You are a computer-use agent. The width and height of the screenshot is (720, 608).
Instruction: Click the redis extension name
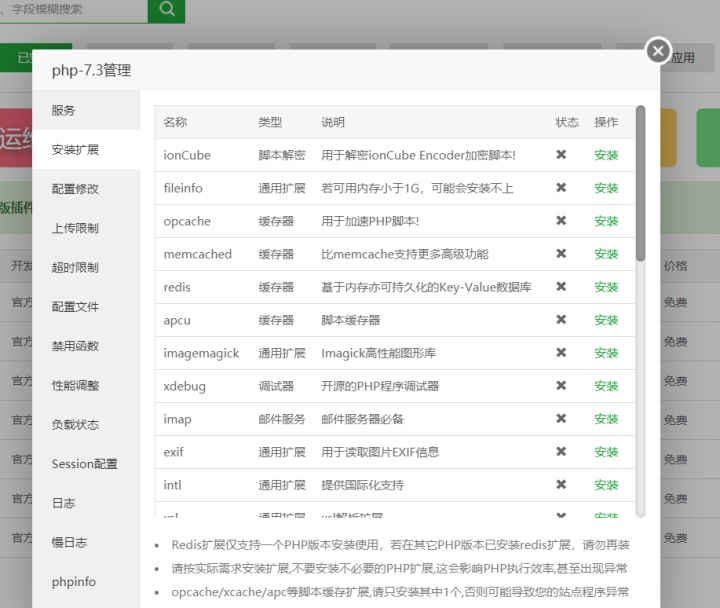tap(177, 287)
